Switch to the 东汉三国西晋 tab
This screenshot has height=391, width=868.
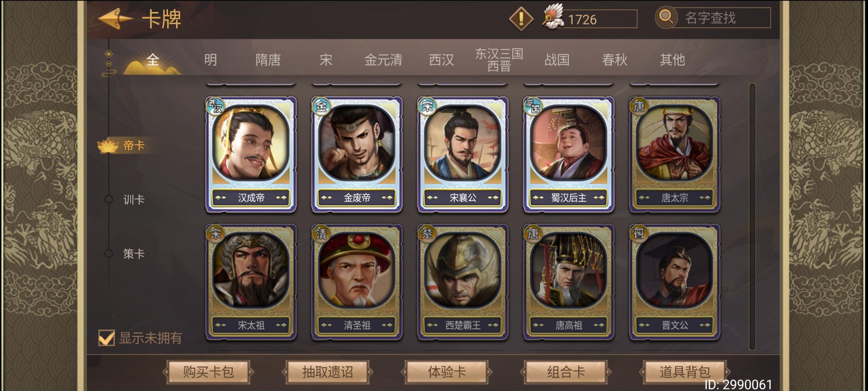pos(499,60)
